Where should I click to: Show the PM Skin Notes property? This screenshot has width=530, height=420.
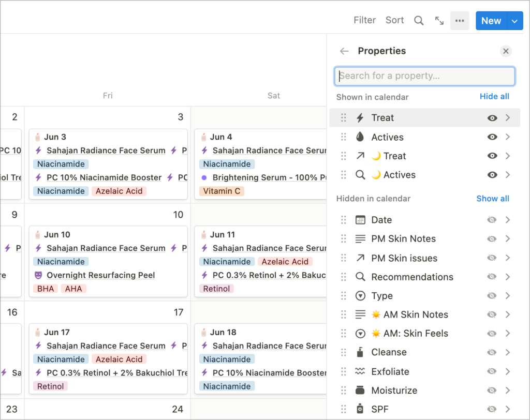tap(492, 239)
